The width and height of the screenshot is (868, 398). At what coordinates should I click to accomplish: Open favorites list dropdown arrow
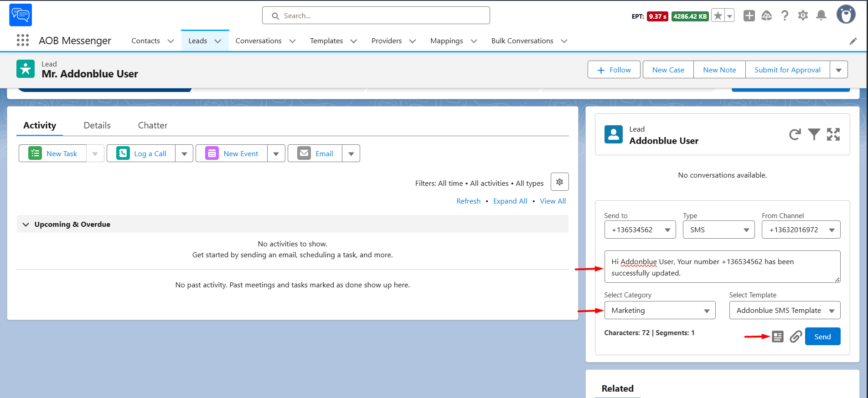pos(729,16)
